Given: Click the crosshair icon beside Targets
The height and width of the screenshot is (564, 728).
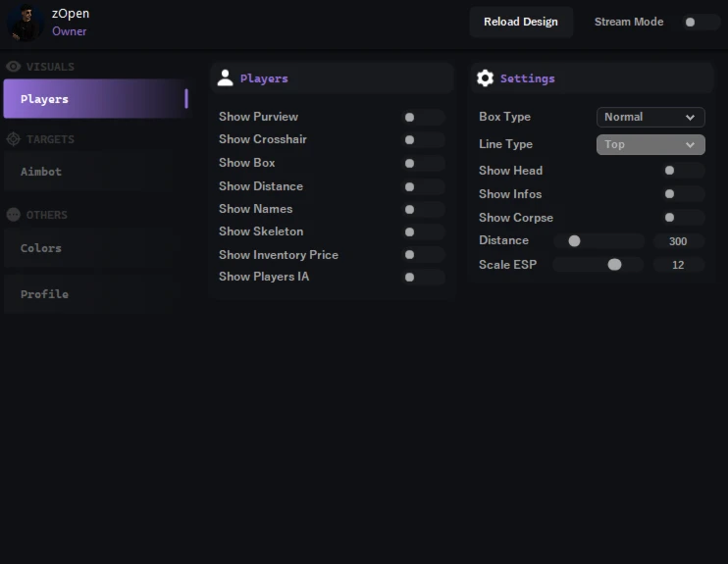Looking at the screenshot, I should tap(14, 139).
